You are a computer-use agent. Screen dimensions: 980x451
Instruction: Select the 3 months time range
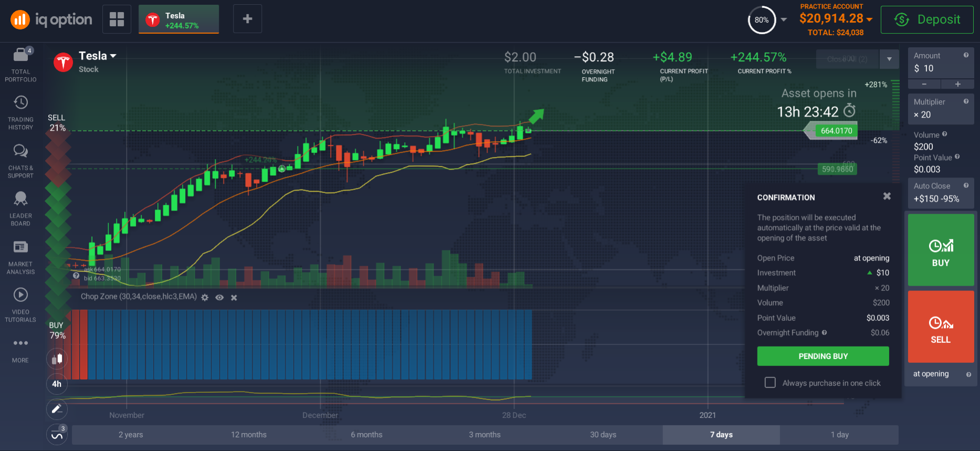(484, 435)
